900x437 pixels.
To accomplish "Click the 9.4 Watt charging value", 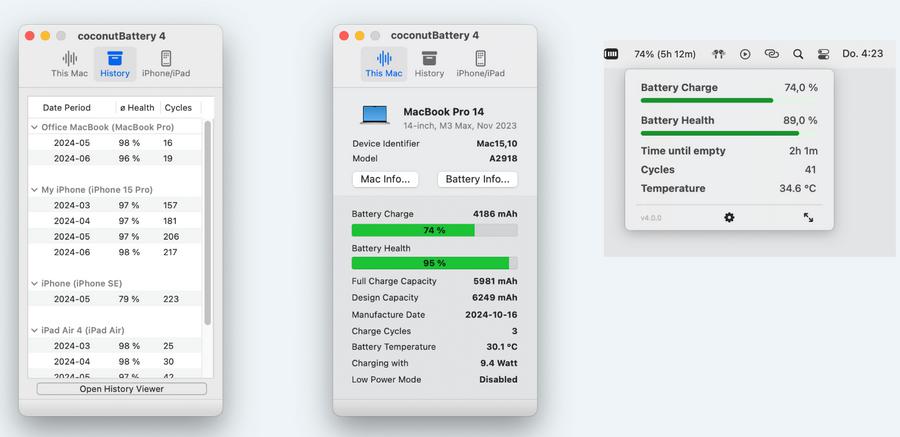I will coord(499,363).
